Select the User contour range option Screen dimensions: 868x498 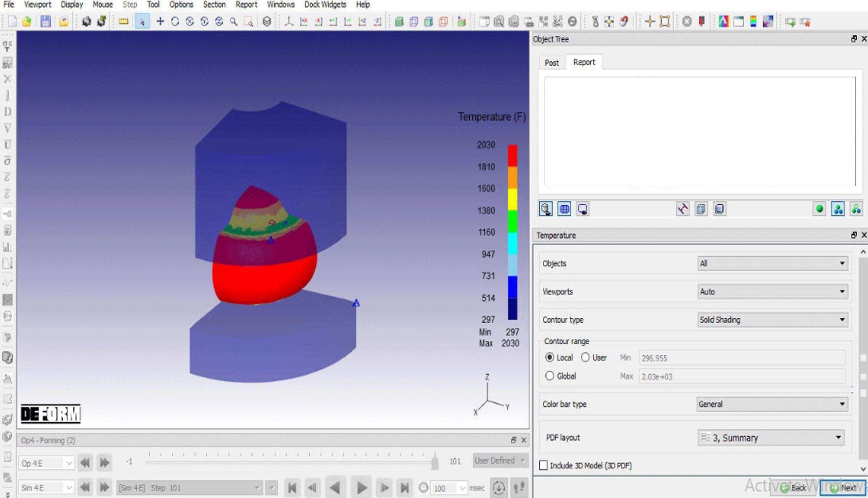point(585,357)
